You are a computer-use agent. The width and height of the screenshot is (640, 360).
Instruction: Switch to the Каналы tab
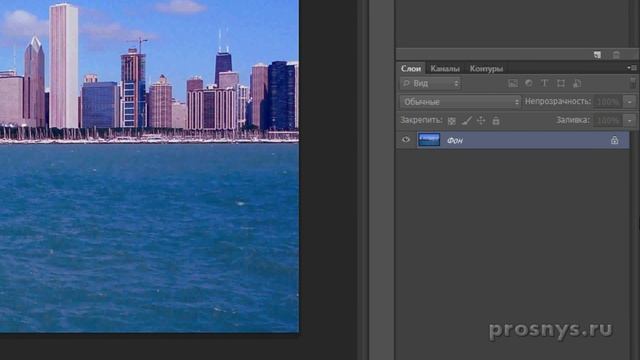(445, 69)
